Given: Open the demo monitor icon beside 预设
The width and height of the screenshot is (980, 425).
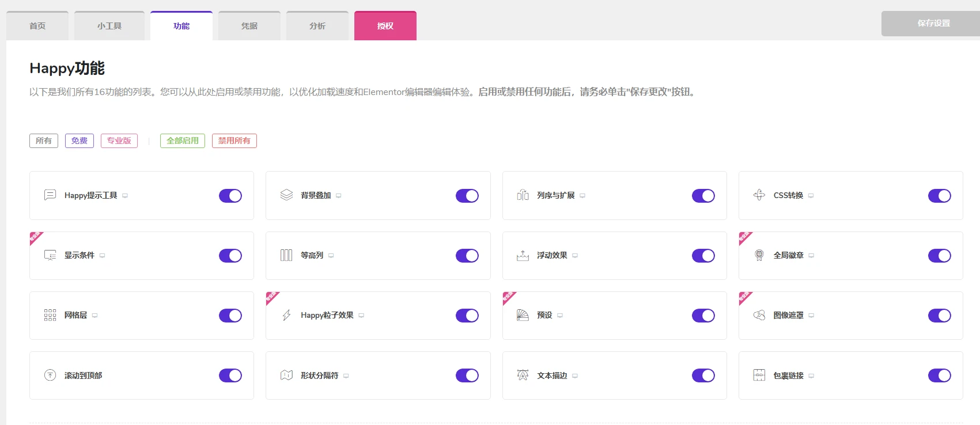Looking at the screenshot, I should pos(560,316).
